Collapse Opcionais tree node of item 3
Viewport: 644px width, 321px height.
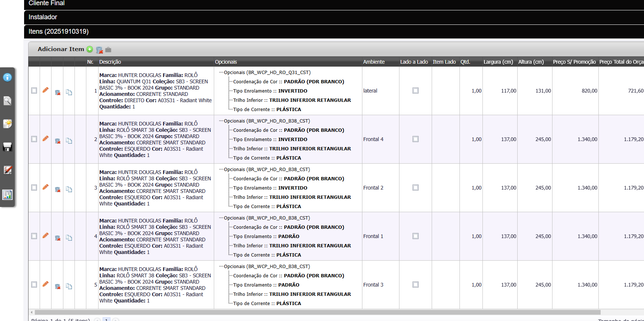267,170
